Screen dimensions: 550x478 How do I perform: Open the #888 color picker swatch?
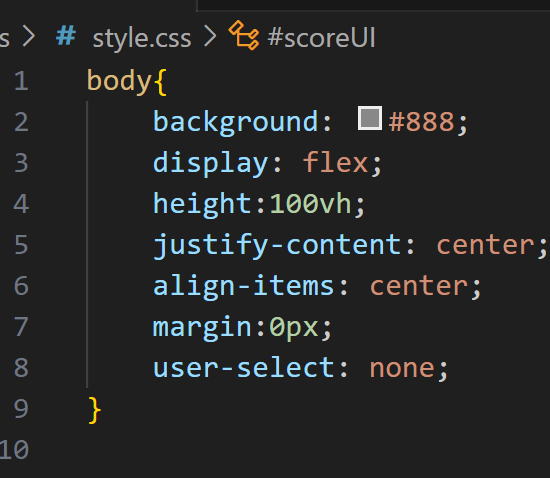(x=370, y=118)
